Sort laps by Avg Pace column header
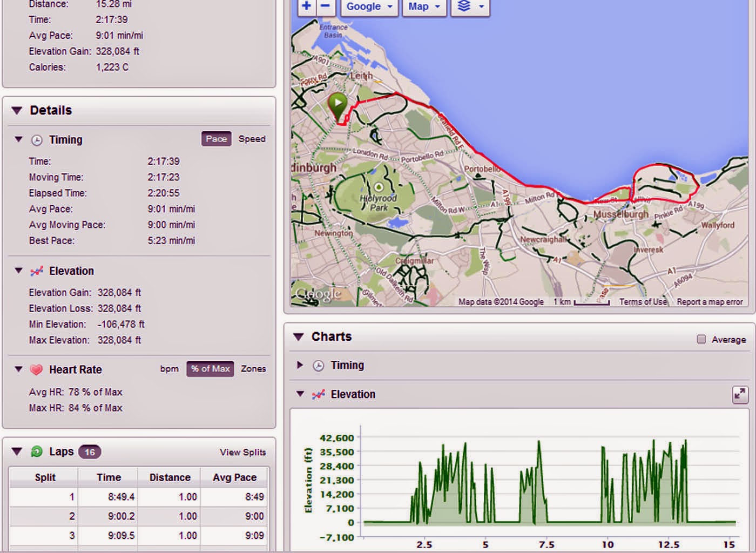The height and width of the screenshot is (553, 756). pyautogui.click(x=234, y=477)
